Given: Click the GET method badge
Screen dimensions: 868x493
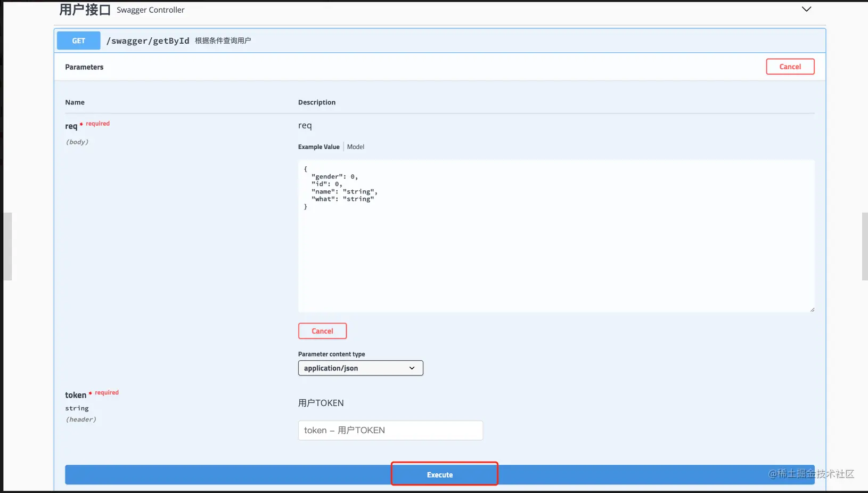Looking at the screenshot, I should point(79,41).
